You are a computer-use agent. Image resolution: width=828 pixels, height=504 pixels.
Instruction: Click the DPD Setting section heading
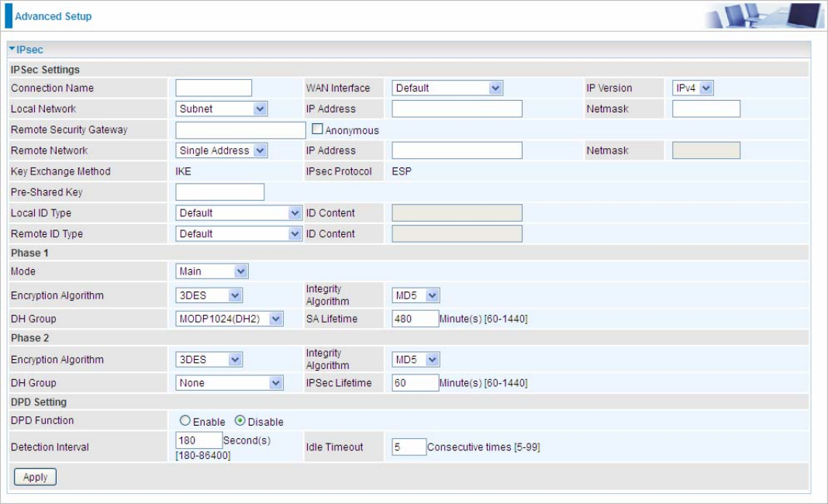pos(39,402)
